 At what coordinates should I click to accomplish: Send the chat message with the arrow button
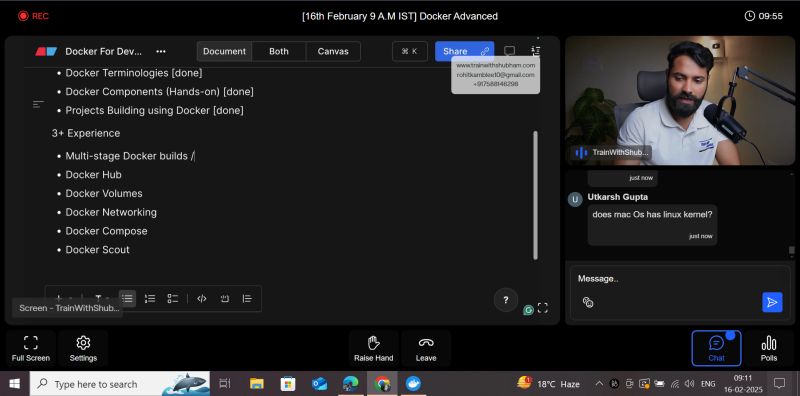tap(772, 302)
